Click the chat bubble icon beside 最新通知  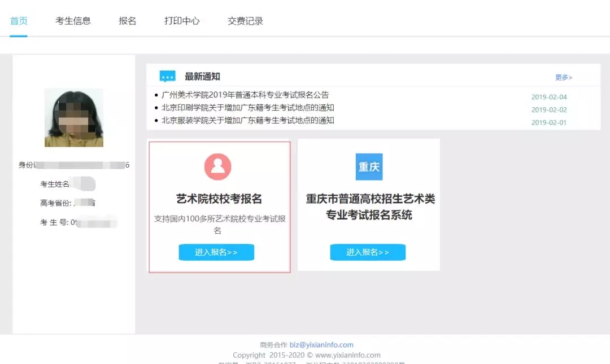coord(167,77)
